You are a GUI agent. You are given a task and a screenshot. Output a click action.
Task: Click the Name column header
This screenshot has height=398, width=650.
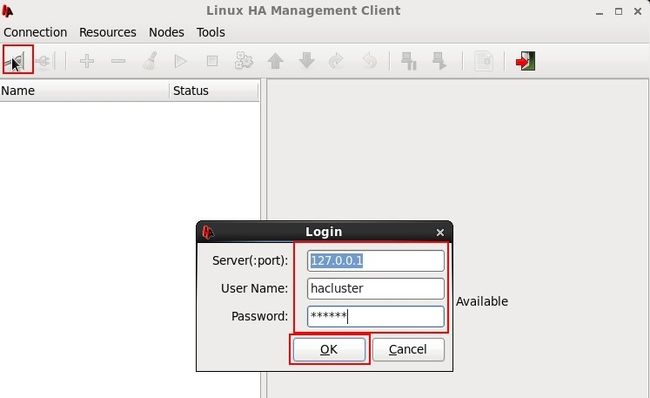click(85, 91)
